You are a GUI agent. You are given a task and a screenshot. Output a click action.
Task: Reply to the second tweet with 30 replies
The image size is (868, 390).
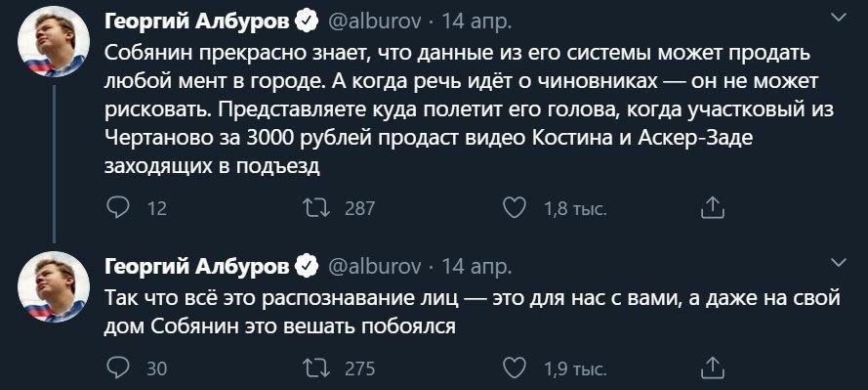(x=116, y=368)
